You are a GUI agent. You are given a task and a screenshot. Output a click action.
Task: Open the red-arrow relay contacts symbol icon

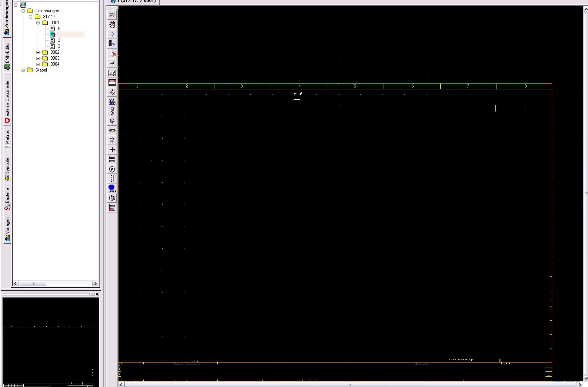click(x=112, y=73)
